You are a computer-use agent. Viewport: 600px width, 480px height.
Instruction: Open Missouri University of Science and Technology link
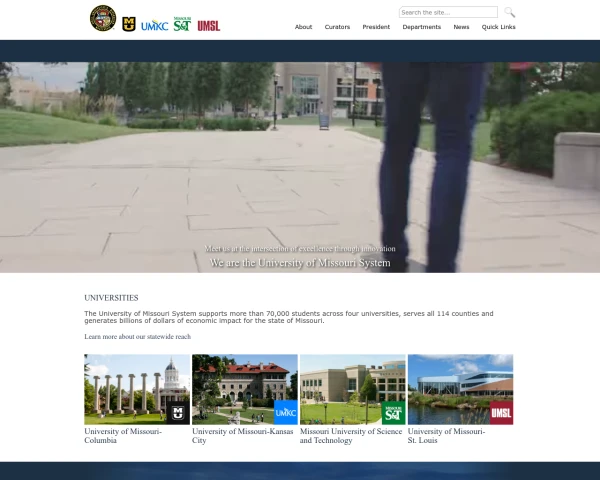351,436
